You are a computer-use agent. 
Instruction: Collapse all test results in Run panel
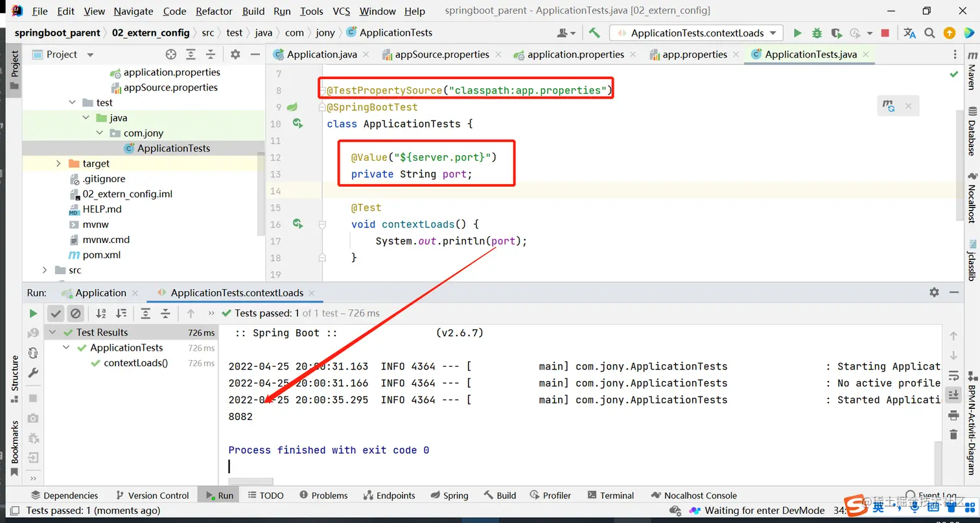tap(165, 314)
